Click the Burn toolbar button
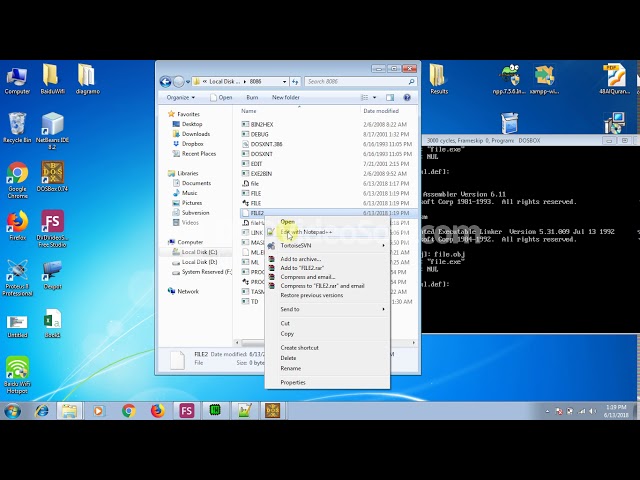 click(252, 98)
